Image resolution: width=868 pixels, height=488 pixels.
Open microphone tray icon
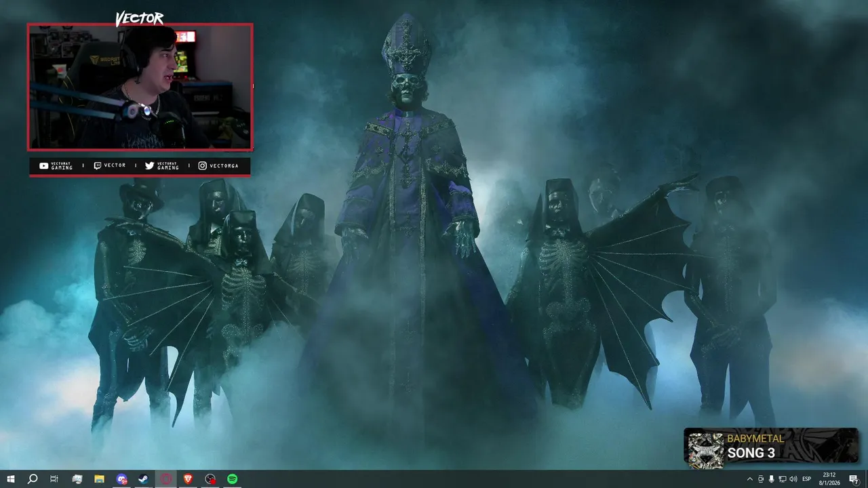(x=772, y=479)
